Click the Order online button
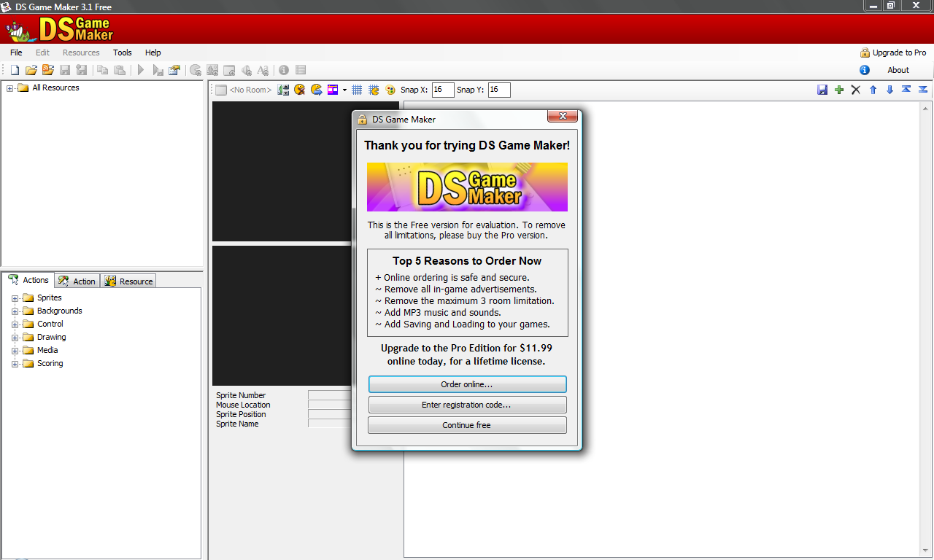This screenshot has height=560, width=934. [467, 384]
